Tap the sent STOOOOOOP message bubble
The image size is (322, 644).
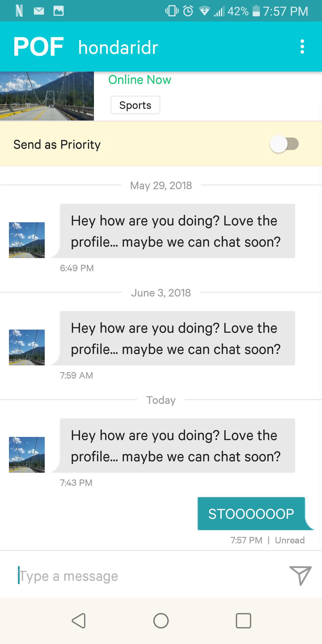tap(251, 514)
